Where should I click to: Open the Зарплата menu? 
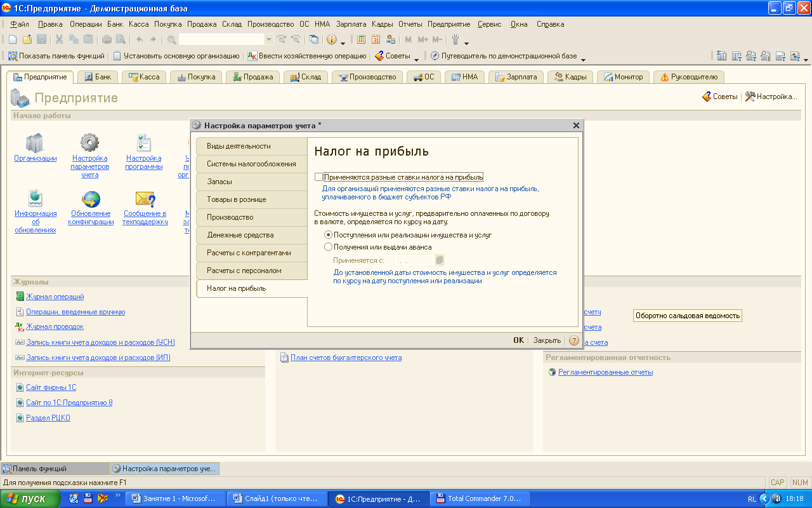point(351,24)
